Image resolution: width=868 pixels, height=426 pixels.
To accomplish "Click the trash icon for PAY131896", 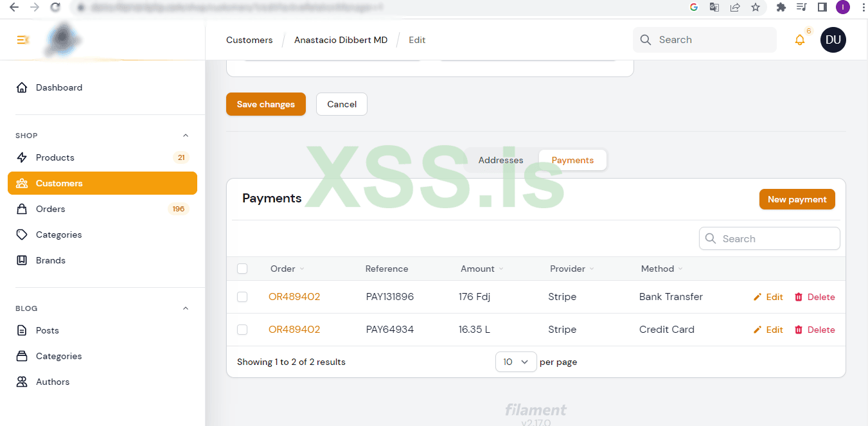I will [799, 297].
